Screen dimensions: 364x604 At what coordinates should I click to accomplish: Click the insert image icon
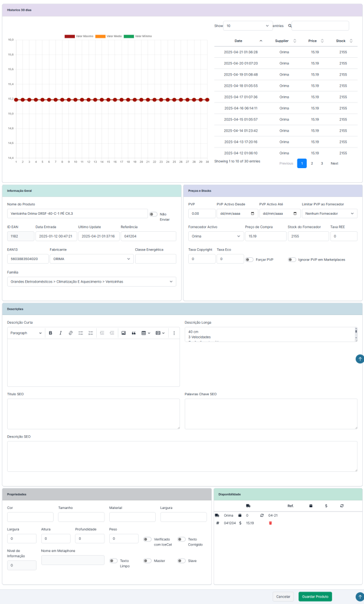[124, 333]
